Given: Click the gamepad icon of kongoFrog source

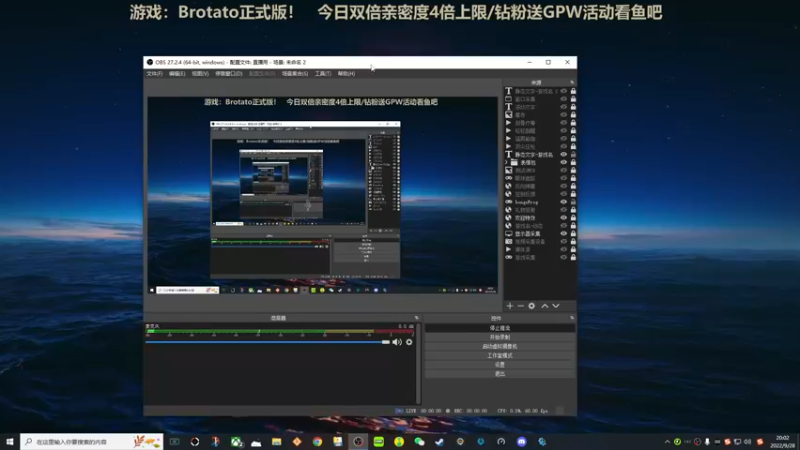Looking at the screenshot, I should pyautogui.click(x=508, y=202).
